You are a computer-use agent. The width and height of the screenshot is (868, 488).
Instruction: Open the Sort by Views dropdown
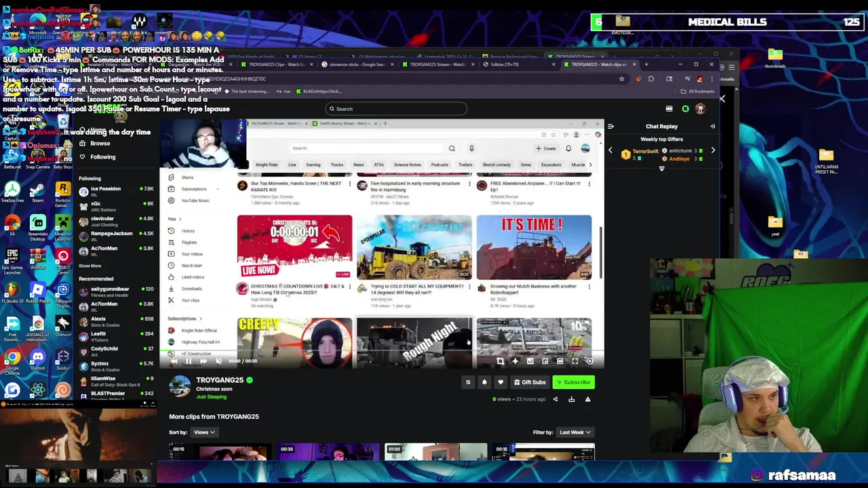(204, 432)
